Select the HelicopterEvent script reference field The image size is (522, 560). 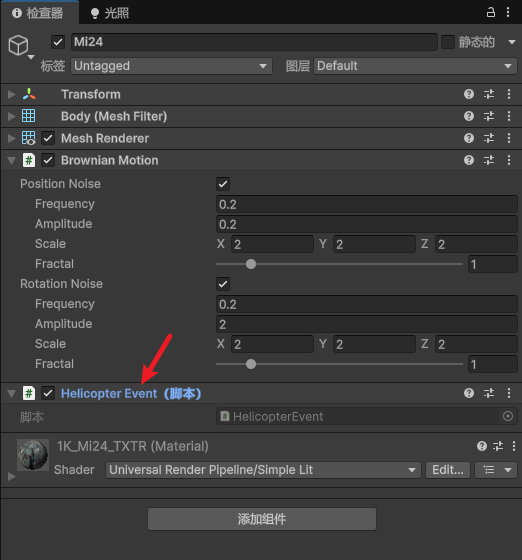367,416
